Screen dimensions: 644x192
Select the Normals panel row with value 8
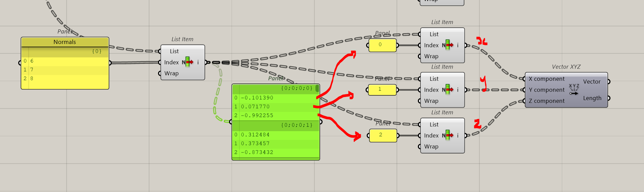point(65,78)
